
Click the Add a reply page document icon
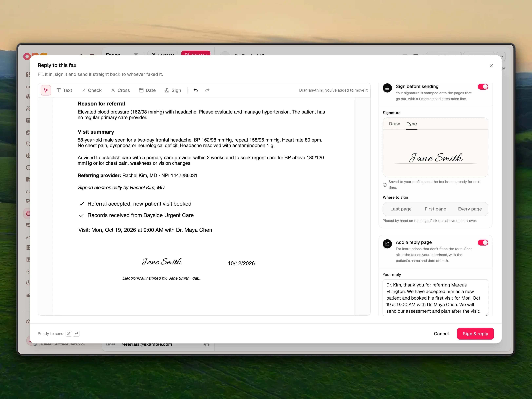pos(387,244)
